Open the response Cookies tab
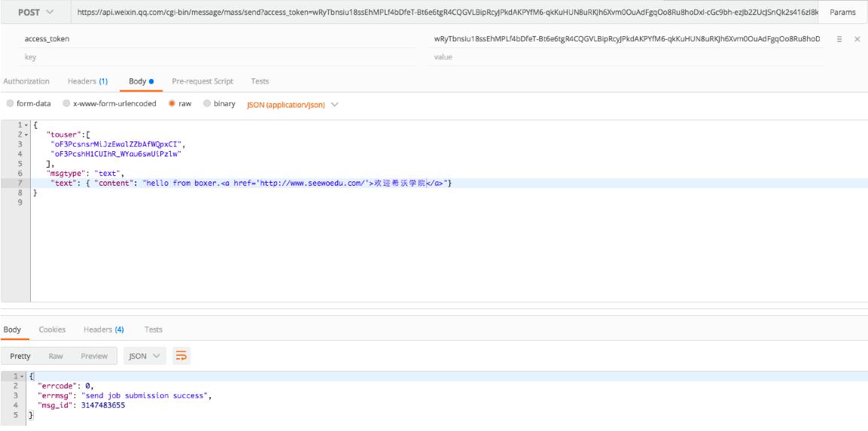 pos(52,329)
